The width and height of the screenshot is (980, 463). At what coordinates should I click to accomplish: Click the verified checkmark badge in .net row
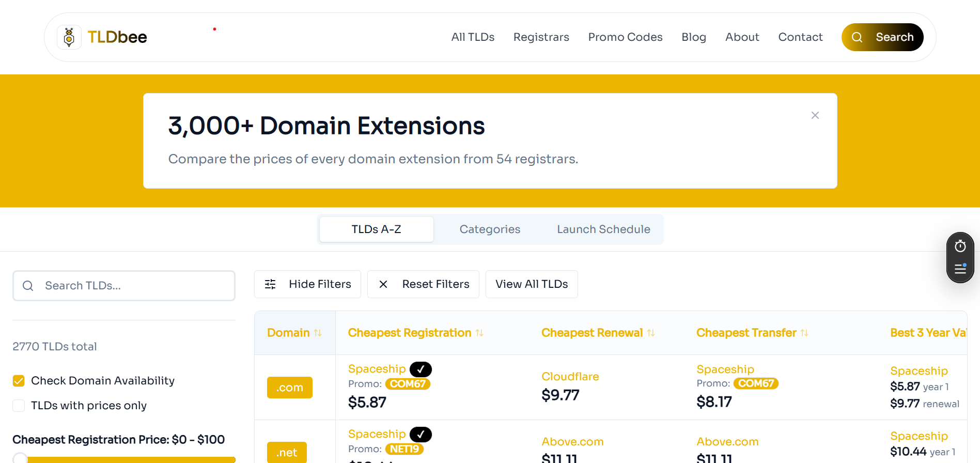[421, 434]
